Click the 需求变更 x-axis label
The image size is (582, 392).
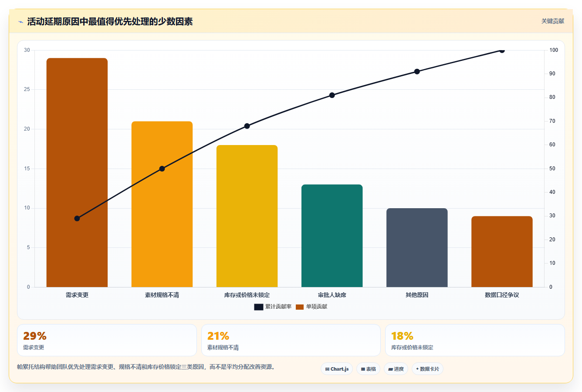pyautogui.click(x=77, y=295)
